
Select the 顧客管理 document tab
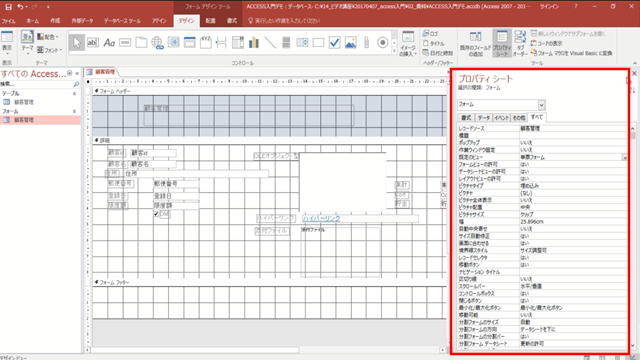tap(102, 72)
